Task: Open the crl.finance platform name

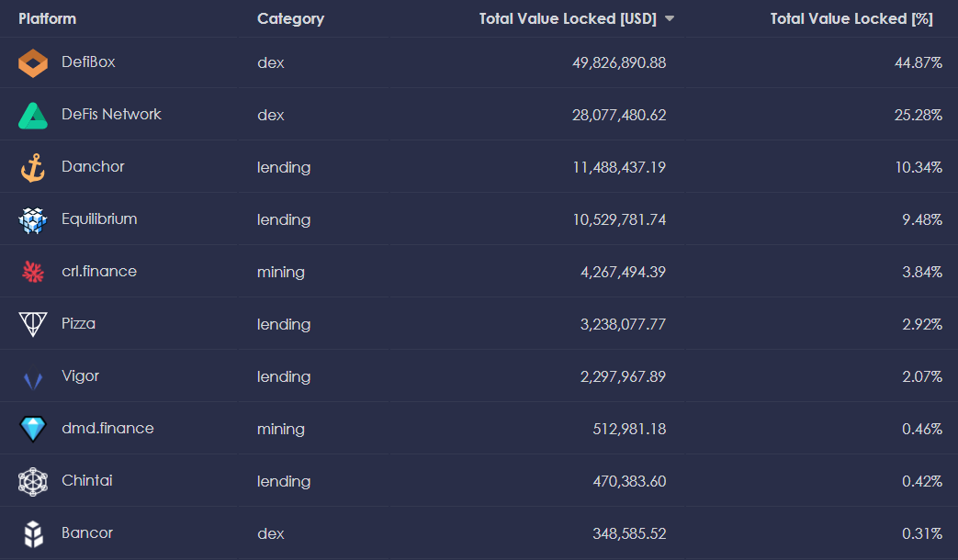Action: [99, 271]
